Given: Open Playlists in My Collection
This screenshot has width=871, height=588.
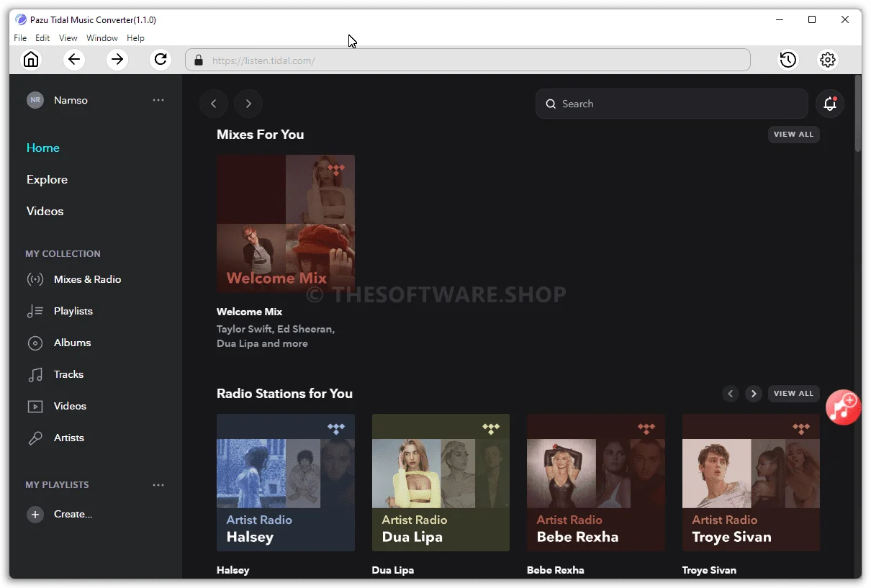Looking at the screenshot, I should pos(73,311).
